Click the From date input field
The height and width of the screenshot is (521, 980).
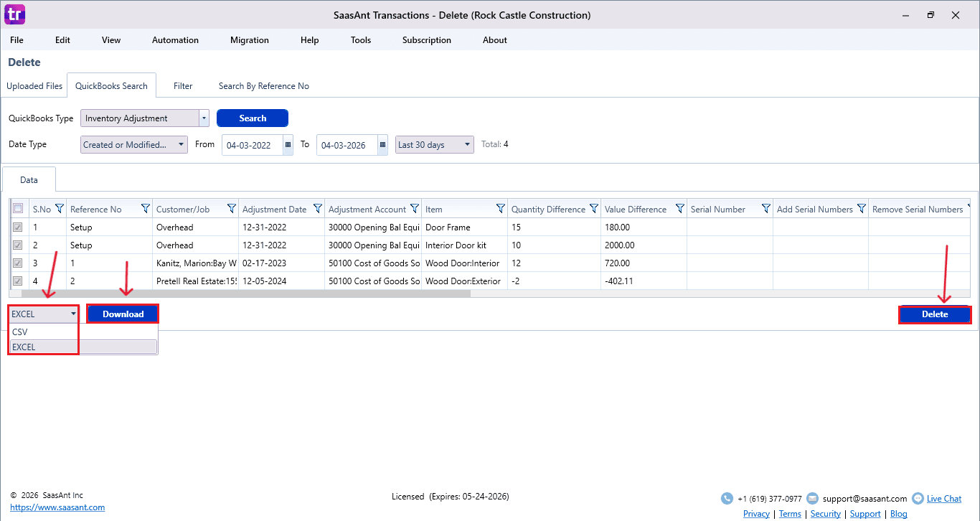(x=253, y=145)
